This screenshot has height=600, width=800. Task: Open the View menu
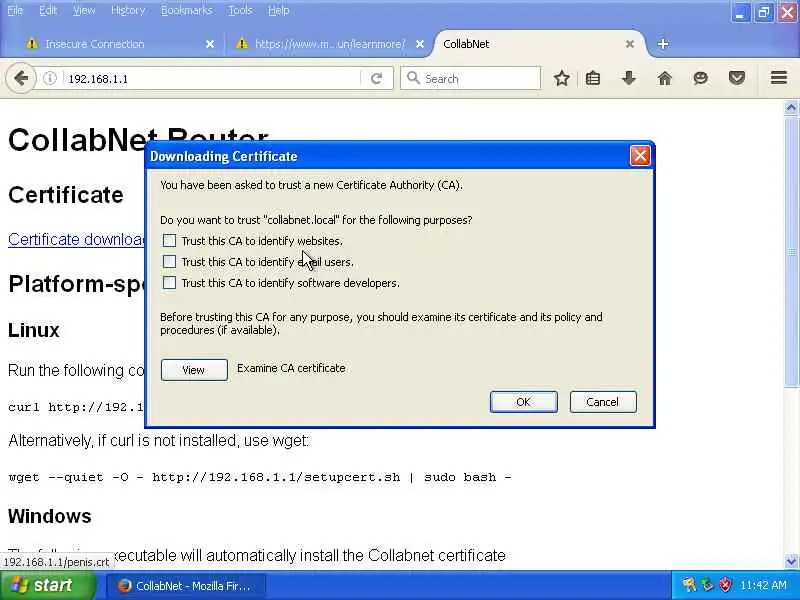(84, 10)
